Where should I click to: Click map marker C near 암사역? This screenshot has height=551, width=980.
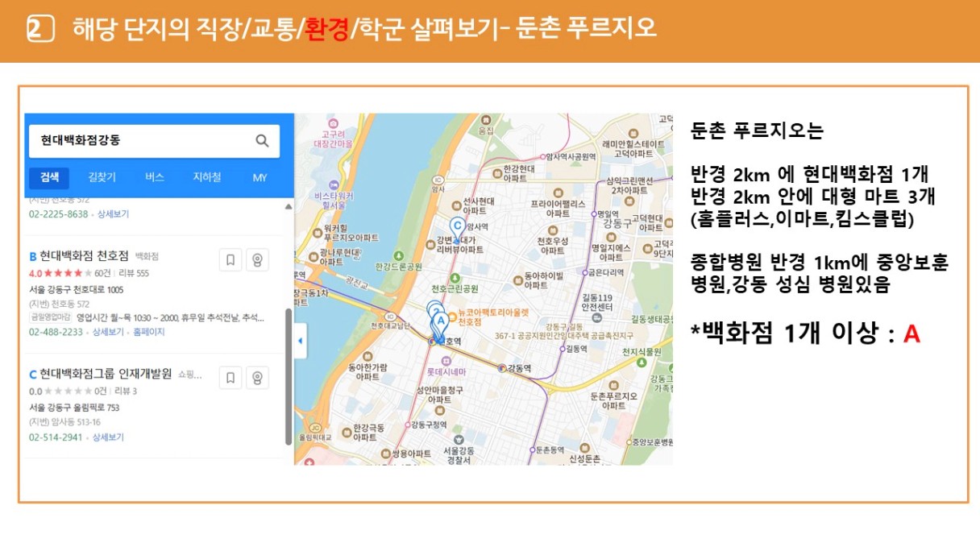tap(457, 227)
